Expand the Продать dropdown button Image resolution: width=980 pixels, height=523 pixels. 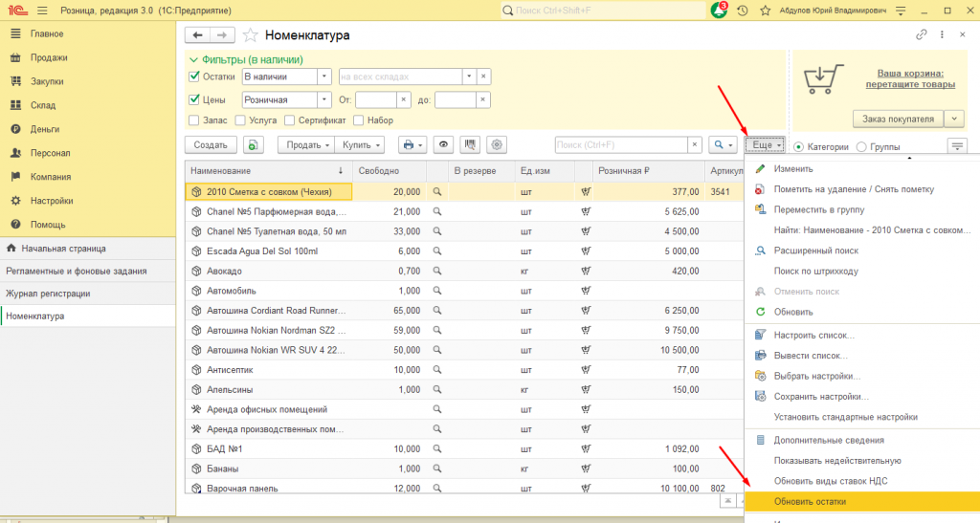coord(306,144)
